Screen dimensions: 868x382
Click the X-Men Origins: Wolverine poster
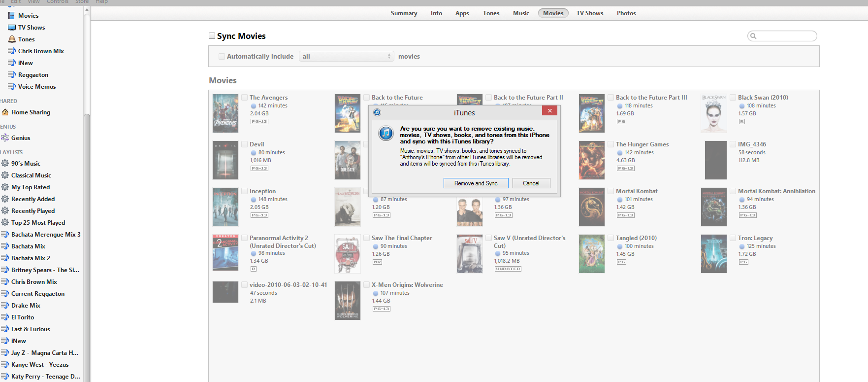(x=348, y=301)
